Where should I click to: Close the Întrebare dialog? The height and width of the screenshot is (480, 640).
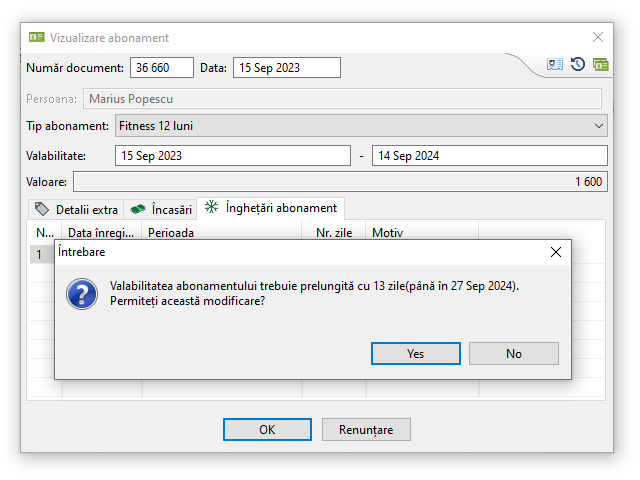[x=556, y=252]
